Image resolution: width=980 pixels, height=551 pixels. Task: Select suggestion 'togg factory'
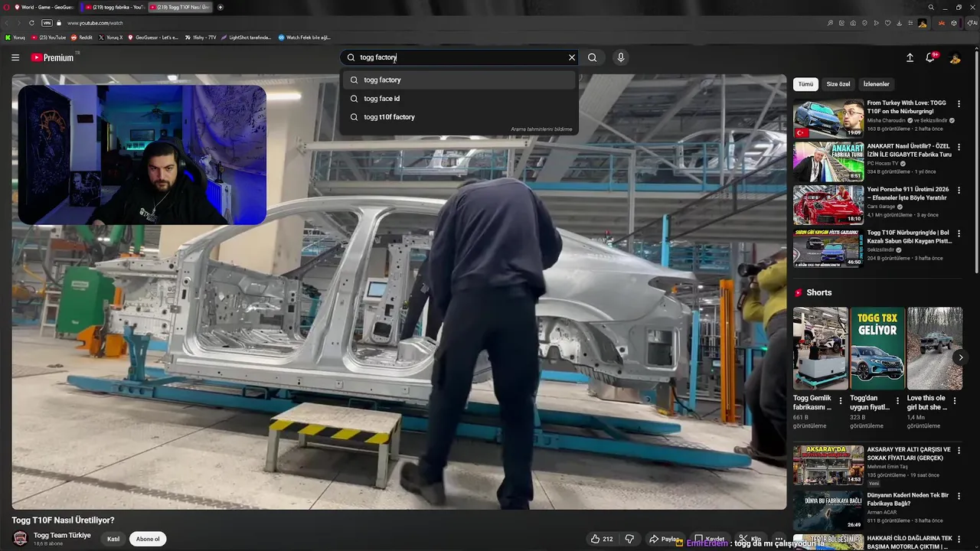click(x=459, y=80)
